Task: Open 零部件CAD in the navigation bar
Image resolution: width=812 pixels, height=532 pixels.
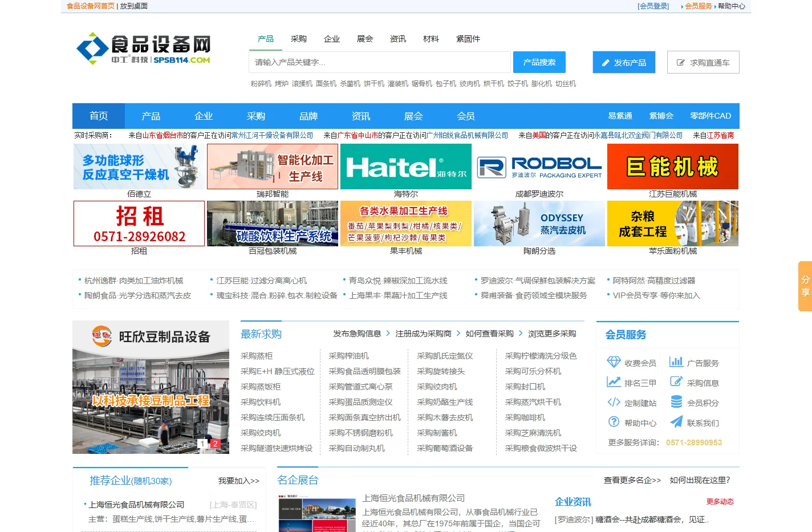Action: pos(710,116)
